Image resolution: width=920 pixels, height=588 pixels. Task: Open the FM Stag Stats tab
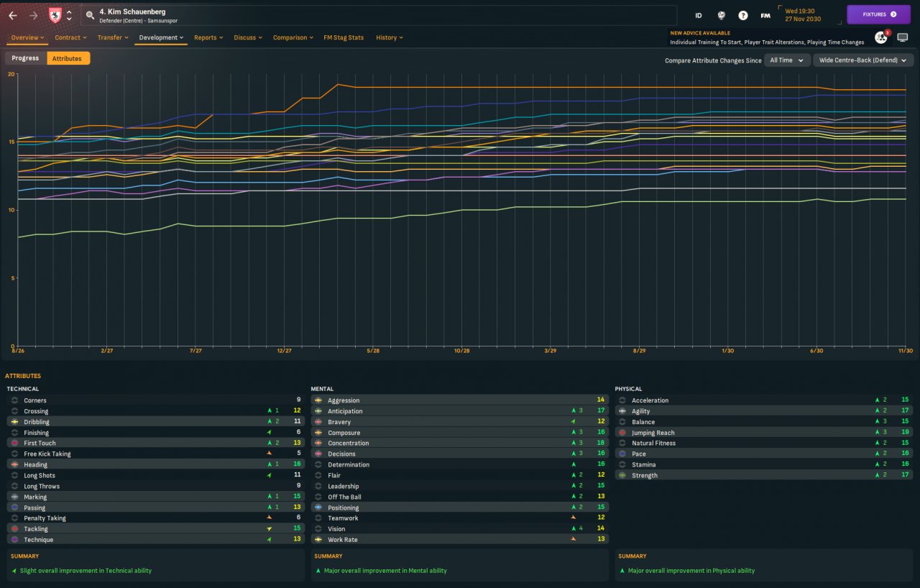pos(344,37)
